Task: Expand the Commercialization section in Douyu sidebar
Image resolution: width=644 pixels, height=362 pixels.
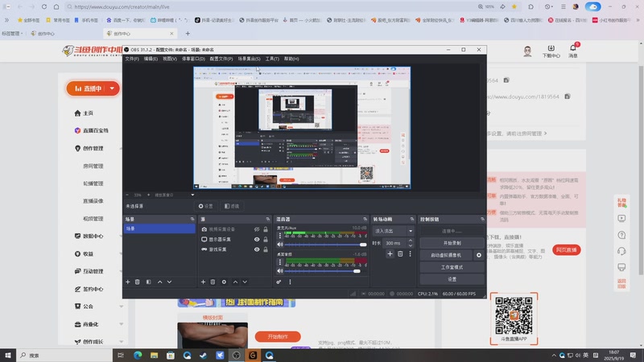Action: pyautogui.click(x=122, y=324)
